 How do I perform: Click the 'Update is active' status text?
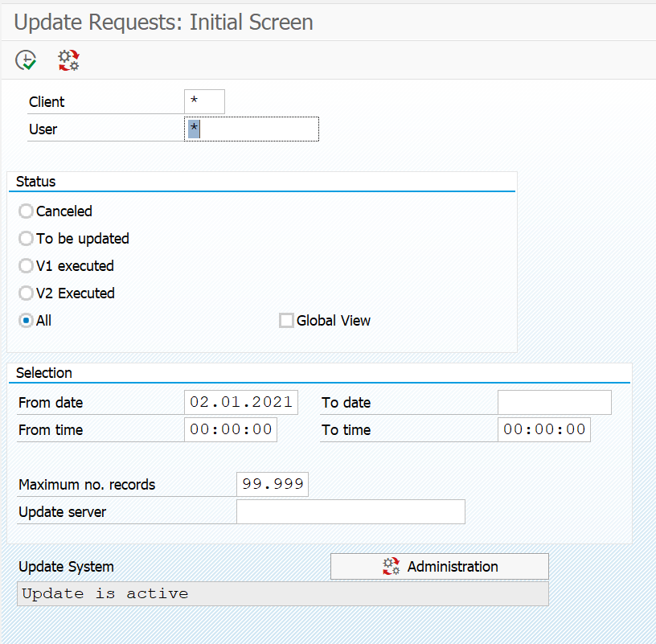(x=105, y=593)
